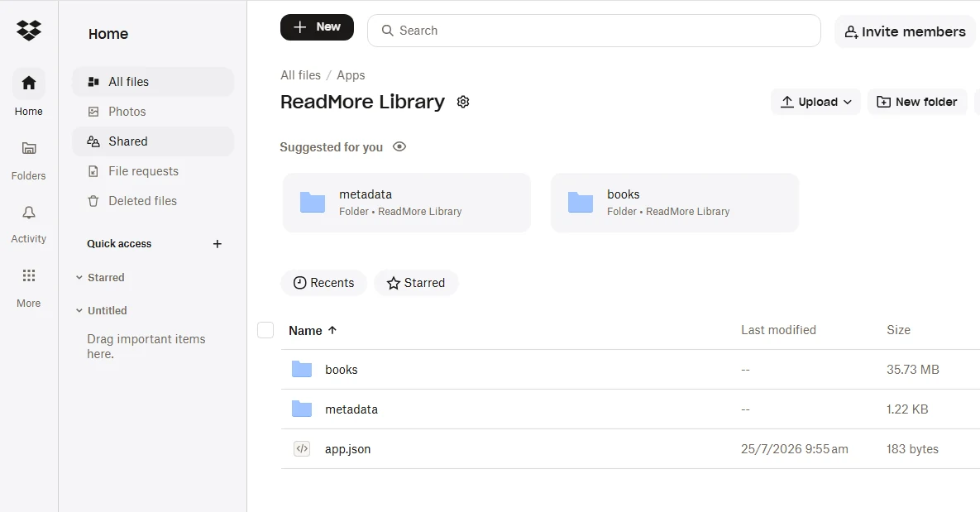Click the metadata folder icon in list
The width and height of the screenshot is (980, 512).
(x=302, y=409)
